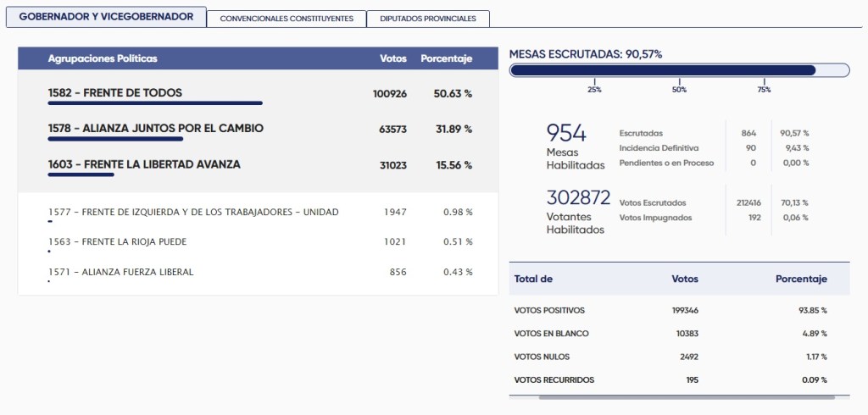
Task: Click Frente La Rioja Puede entry
Action: (258, 242)
